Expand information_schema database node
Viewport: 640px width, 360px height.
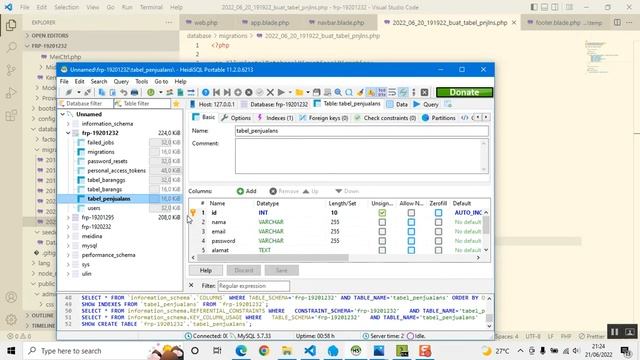tap(68, 124)
